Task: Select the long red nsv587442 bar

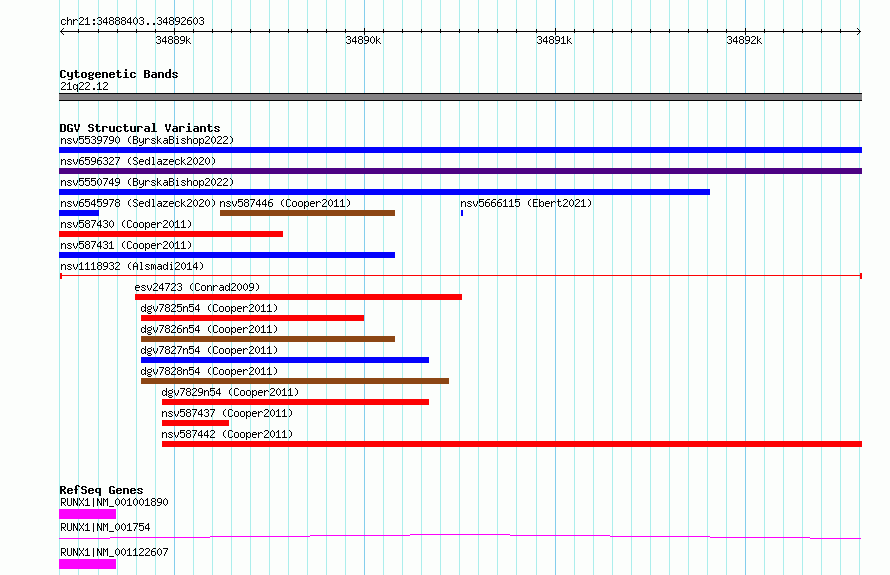Action: pyautogui.click(x=512, y=444)
